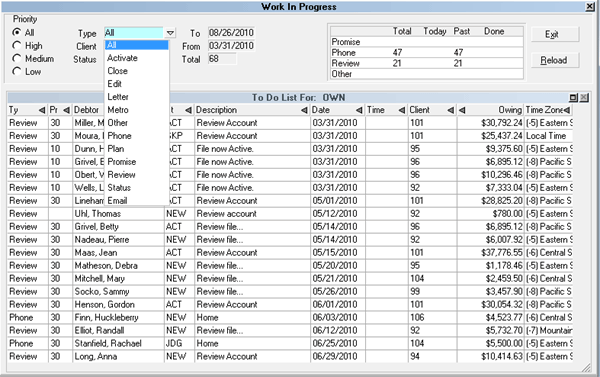Sort by the Description column arrow
The height and width of the screenshot is (377, 600).
coord(304,110)
